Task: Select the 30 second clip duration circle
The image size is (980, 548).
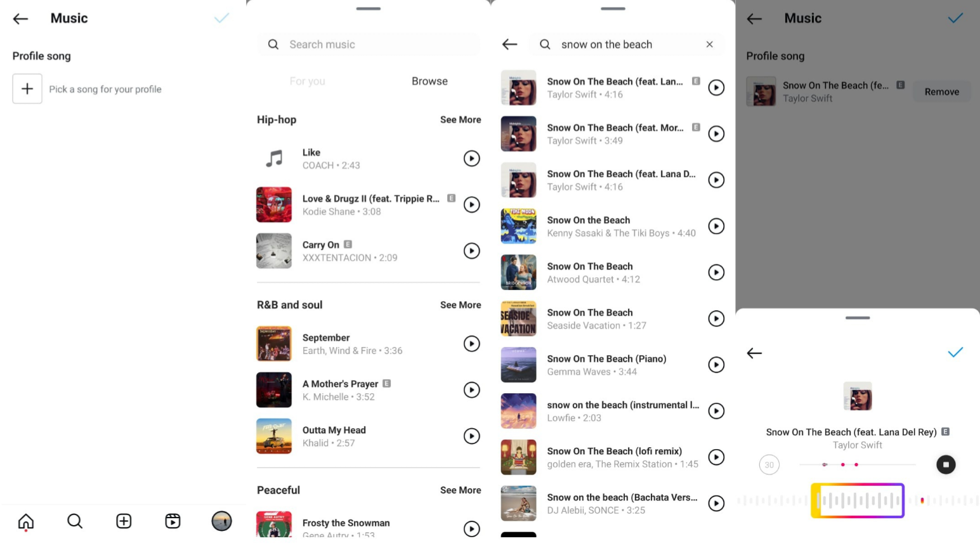Action: pos(769,465)
